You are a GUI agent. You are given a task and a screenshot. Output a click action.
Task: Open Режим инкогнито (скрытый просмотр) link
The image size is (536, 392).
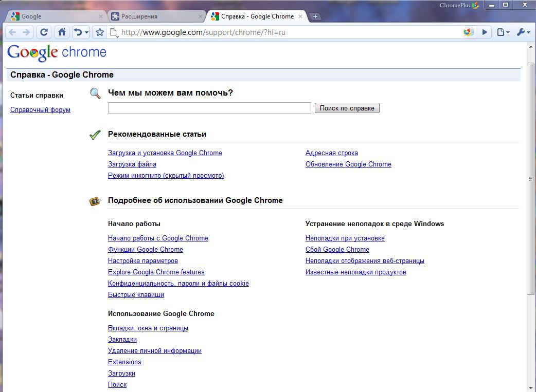coord(166,176)
